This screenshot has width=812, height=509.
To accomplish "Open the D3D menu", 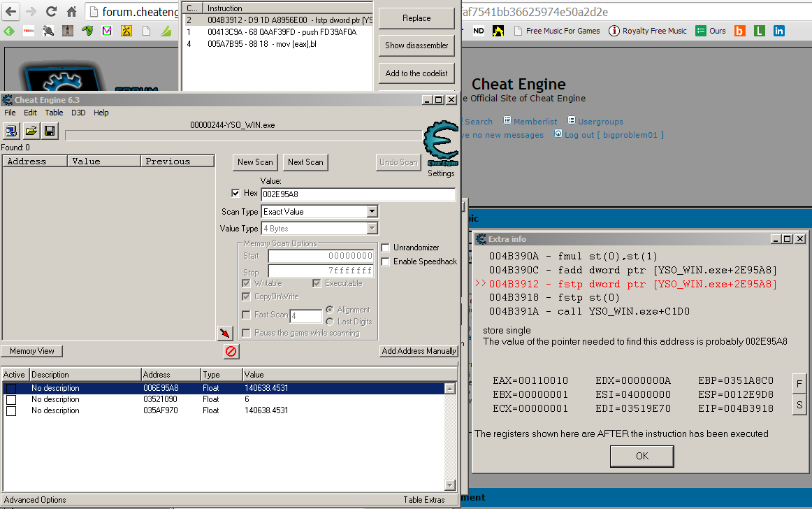I will point(78,113).
